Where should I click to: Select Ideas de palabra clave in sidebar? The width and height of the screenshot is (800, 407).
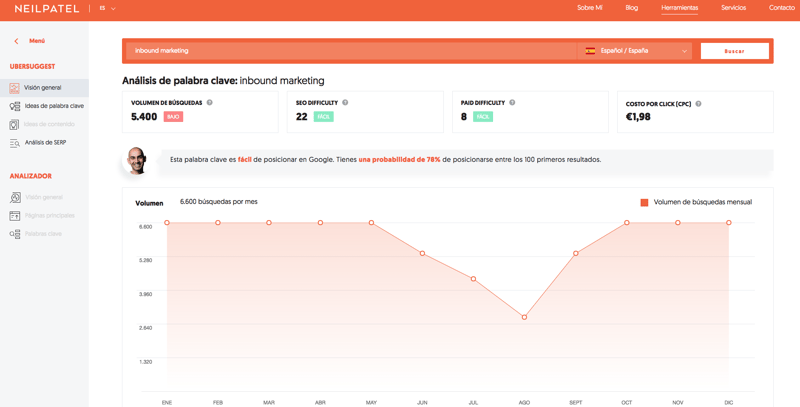pos(54,106)
